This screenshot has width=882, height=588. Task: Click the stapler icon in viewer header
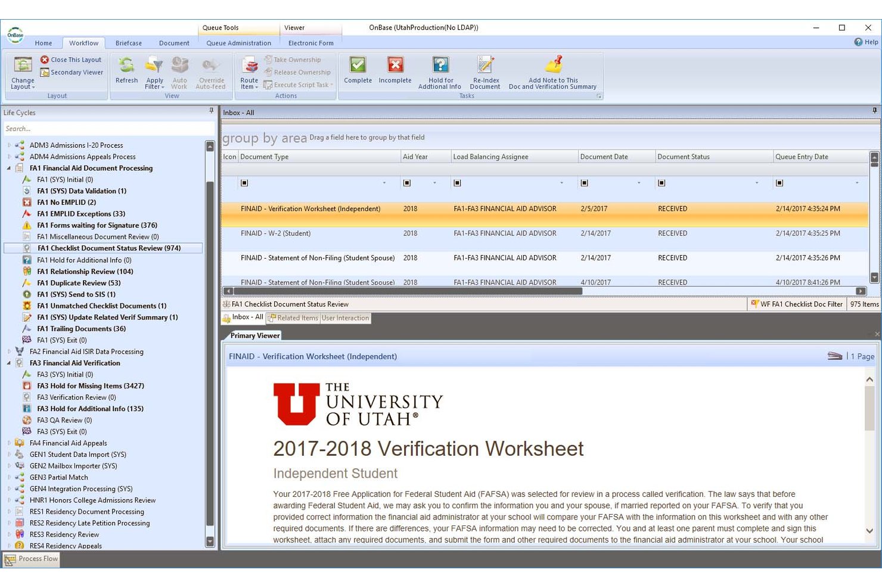click(834, 356)
